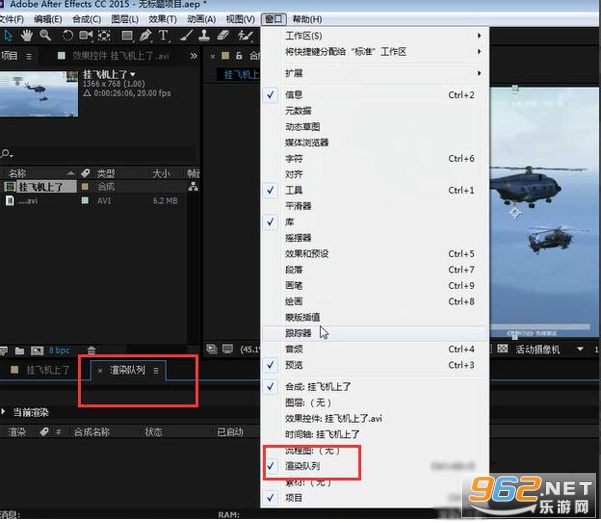Click the transparency grid toggle icon
Image resolution: width=601 pixels, height=523 pixels.
coord(502,349)
